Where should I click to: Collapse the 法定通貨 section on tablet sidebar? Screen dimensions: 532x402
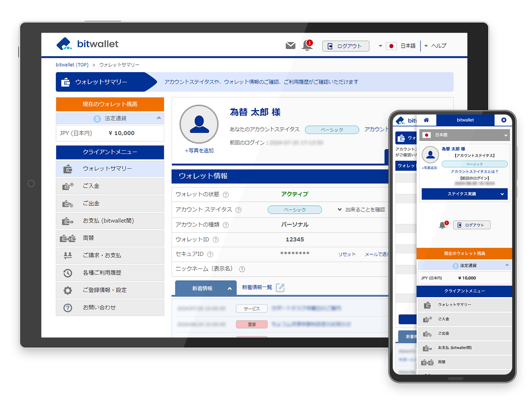(158, 118)
